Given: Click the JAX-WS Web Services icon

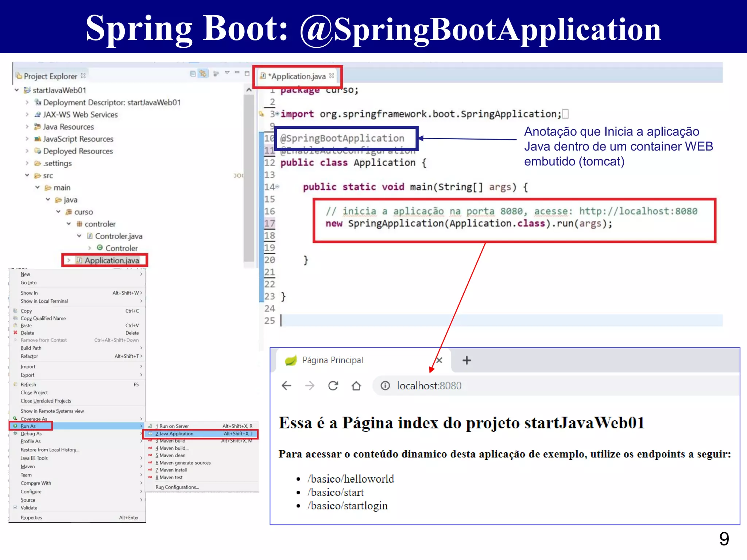Looking at the screenshot, I should [38, 114].
